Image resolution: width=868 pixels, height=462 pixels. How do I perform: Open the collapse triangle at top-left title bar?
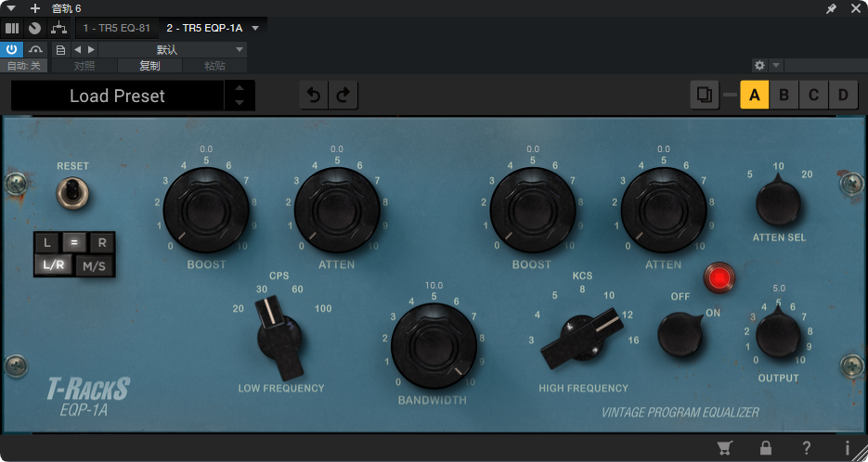[10, 8]
